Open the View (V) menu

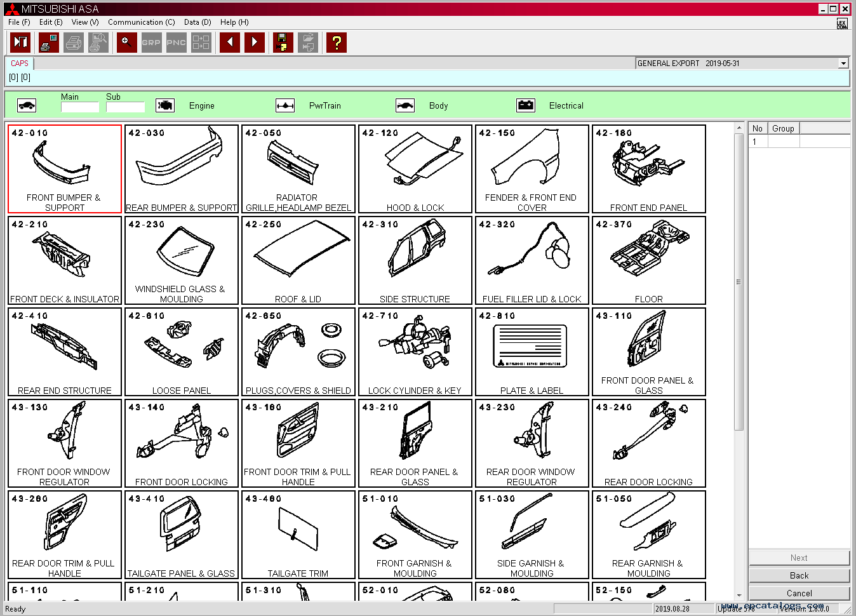[85, 22]
